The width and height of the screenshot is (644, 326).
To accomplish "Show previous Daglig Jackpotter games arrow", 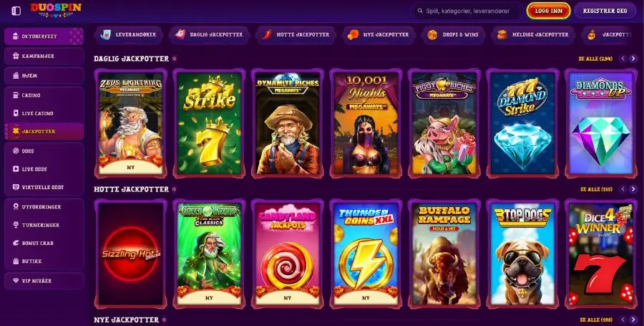I will (623, 59).
